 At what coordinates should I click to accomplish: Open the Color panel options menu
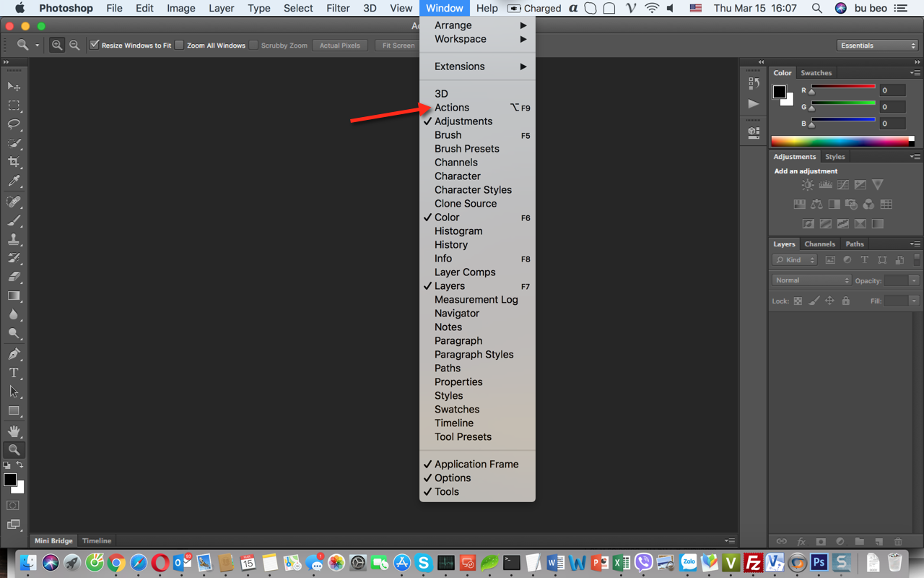[915, 73]
